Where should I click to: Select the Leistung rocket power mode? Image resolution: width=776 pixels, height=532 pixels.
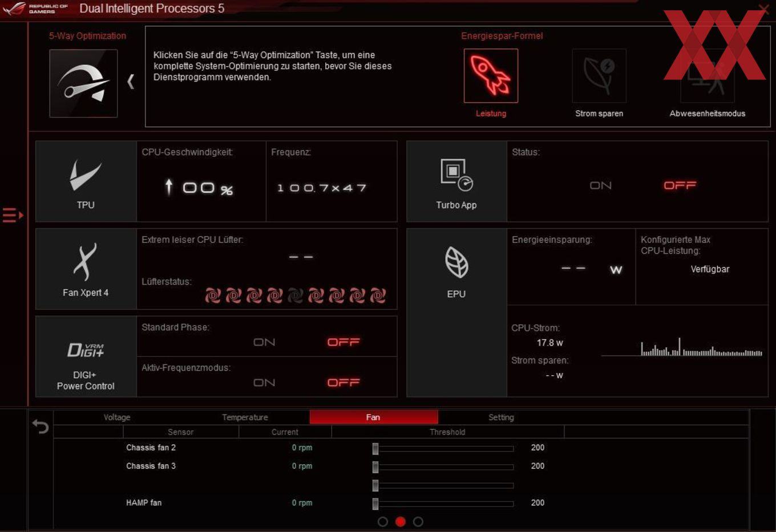(491, 76)
